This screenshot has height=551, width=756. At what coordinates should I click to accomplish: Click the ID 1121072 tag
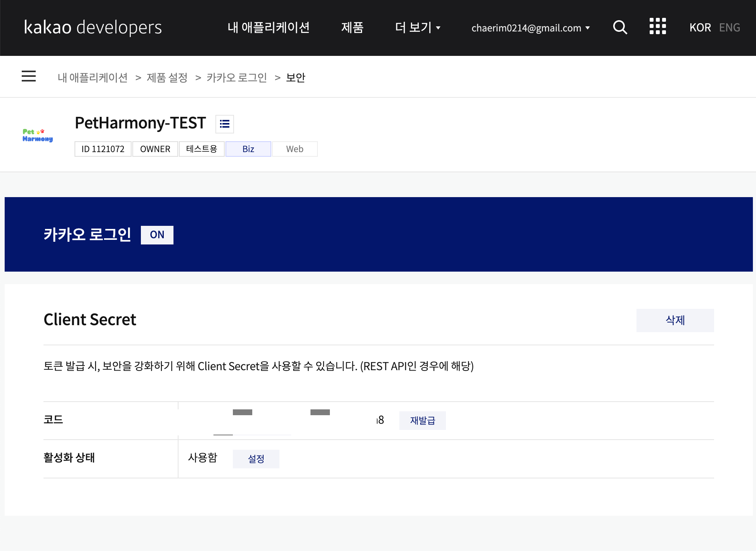[103, 149]
